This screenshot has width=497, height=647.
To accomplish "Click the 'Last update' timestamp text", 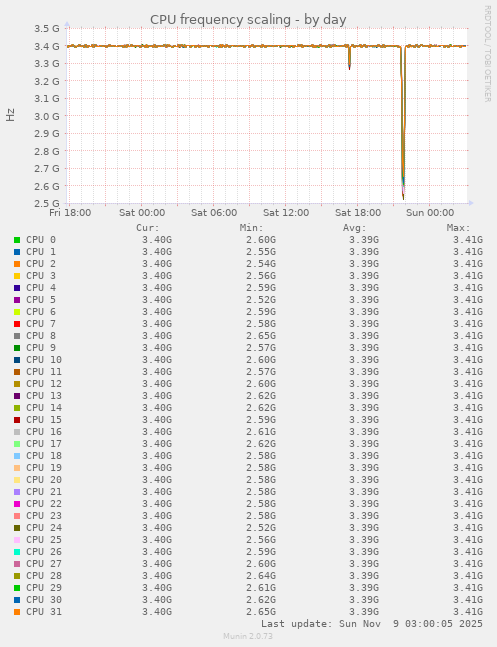I will [x=372, y=623].
